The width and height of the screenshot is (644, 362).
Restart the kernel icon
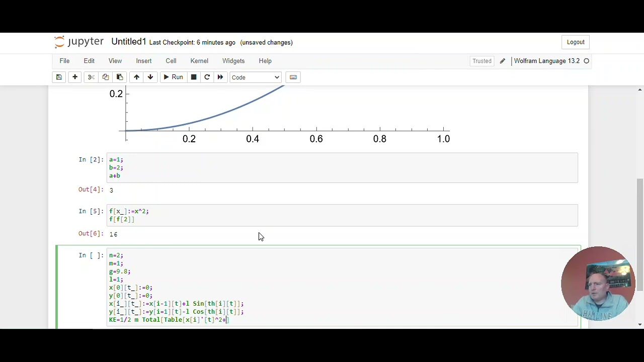click(207, 77)
